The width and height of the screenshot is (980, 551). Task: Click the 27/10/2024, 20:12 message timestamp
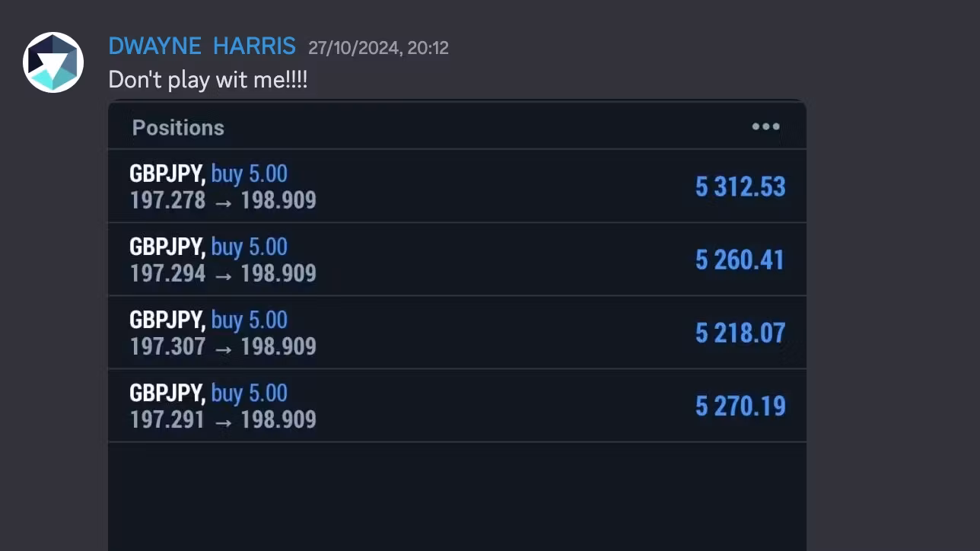coord(378,48)
